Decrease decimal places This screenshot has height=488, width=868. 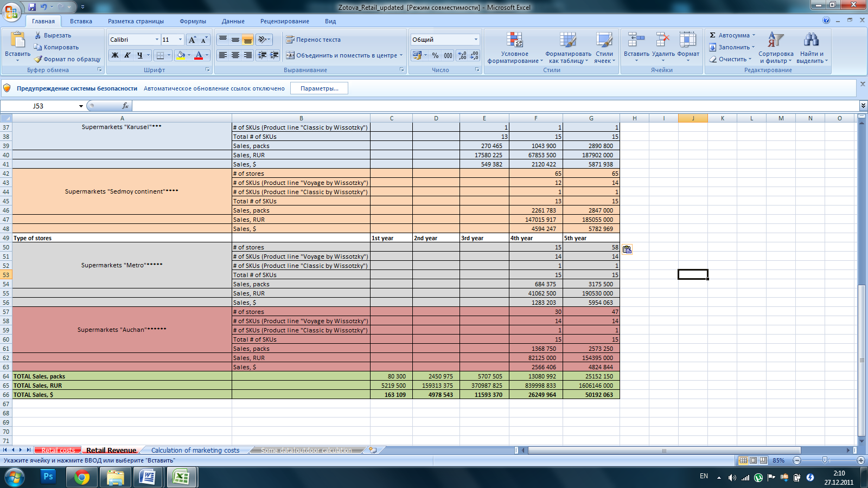click(474, 55)
